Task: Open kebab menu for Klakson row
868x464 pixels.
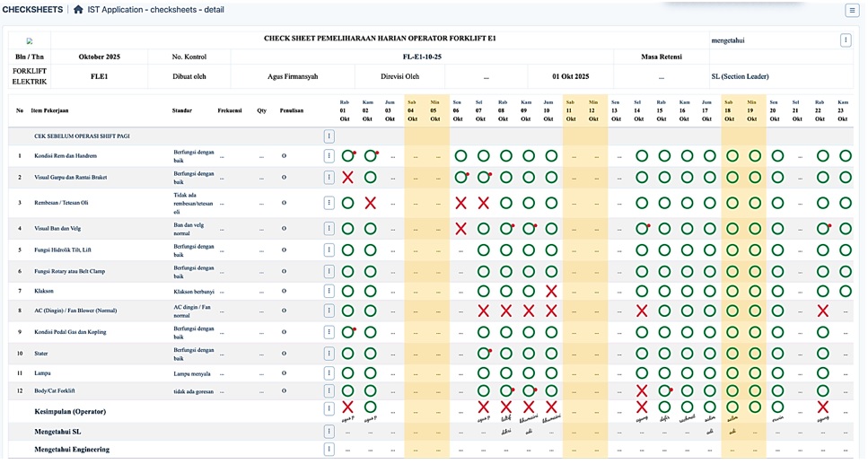Action: point(329,291)
